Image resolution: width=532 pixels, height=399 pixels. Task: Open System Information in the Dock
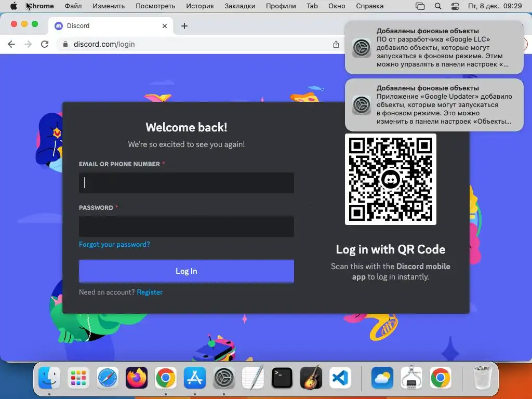[411, 378]
